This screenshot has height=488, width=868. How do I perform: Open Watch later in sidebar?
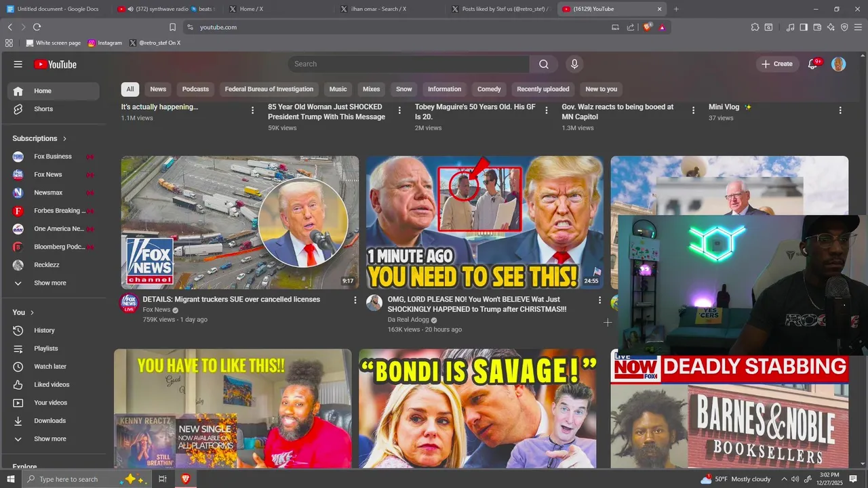53,367
